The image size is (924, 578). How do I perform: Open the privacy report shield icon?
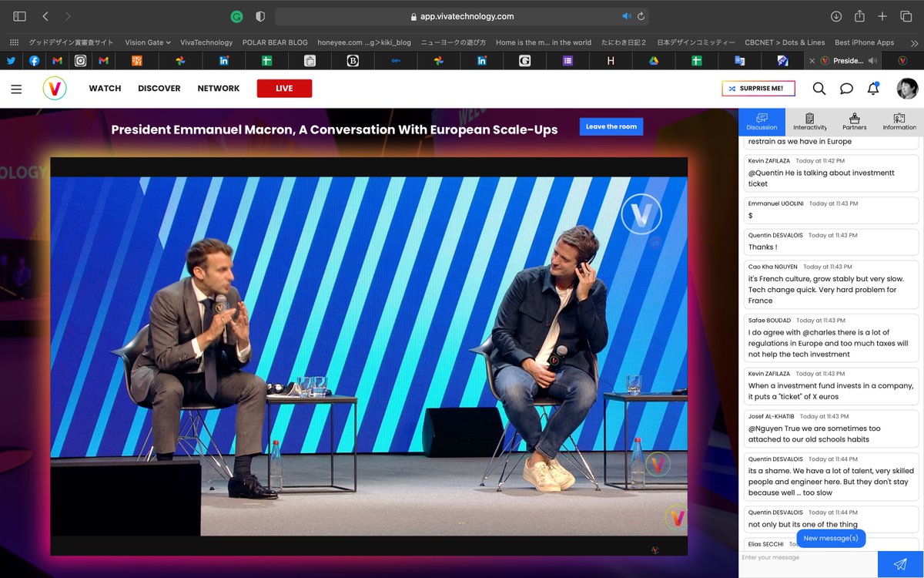pos(260,16)
